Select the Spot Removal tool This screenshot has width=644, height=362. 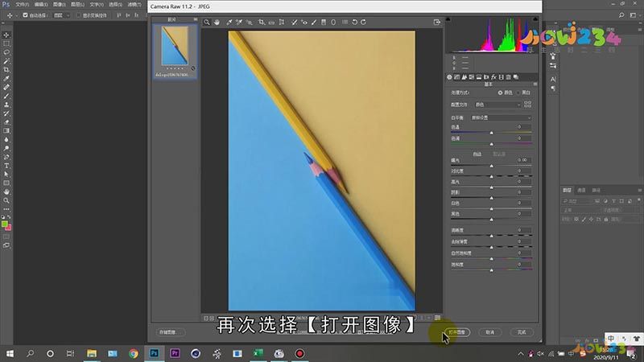[294, 23]
